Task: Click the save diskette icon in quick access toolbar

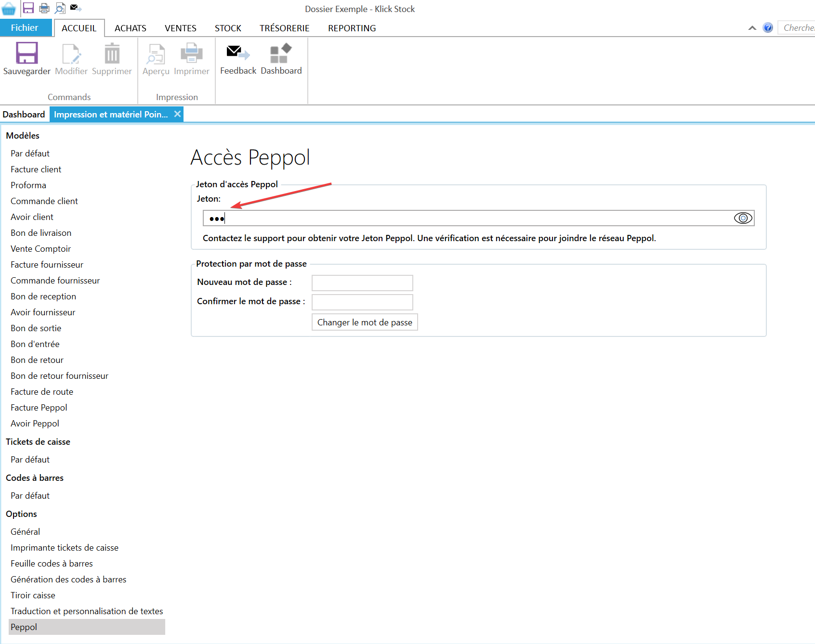Action: [28, 8]
